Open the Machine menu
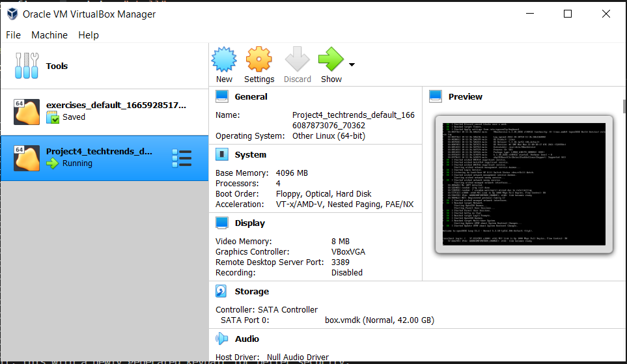The image size is (627, 364). [x=49, y=35]
